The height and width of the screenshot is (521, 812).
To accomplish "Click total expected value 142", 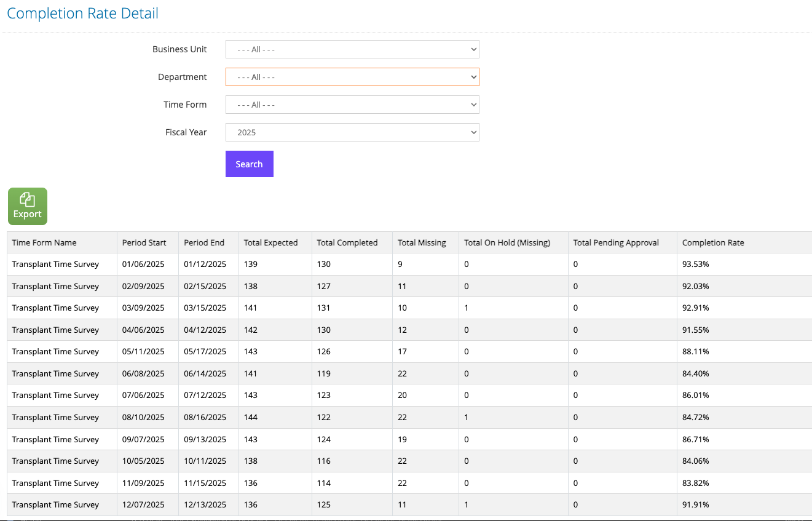I will point(275,330).
